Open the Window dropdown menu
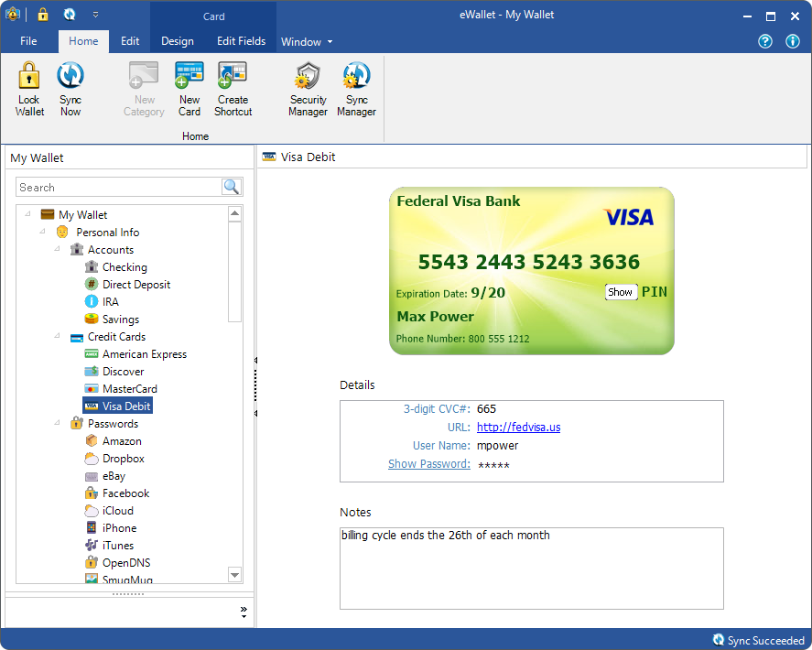The image size is (812, 650). coord(307,42)
